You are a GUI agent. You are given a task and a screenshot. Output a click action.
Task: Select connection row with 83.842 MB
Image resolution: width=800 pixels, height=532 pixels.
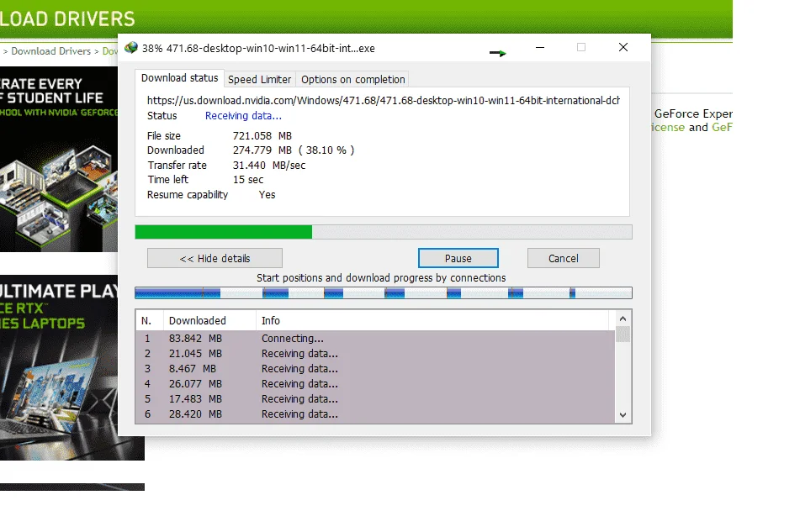(375, 339)
